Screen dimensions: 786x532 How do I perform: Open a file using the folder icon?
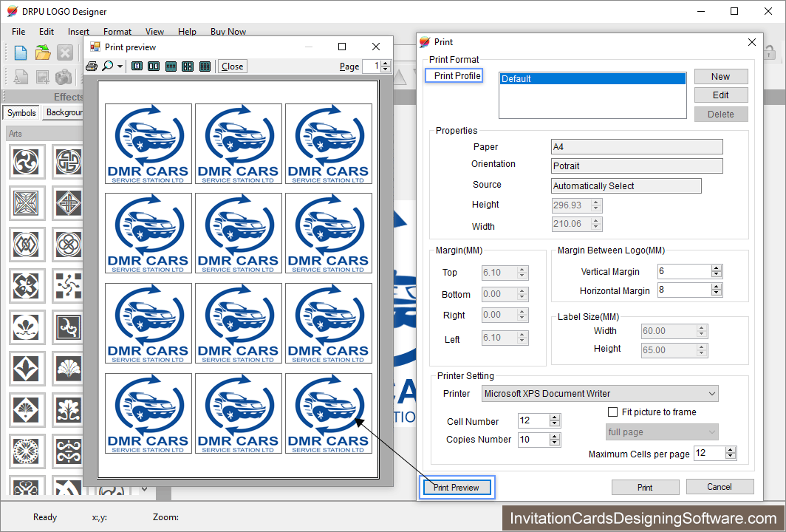coord(43,52)
